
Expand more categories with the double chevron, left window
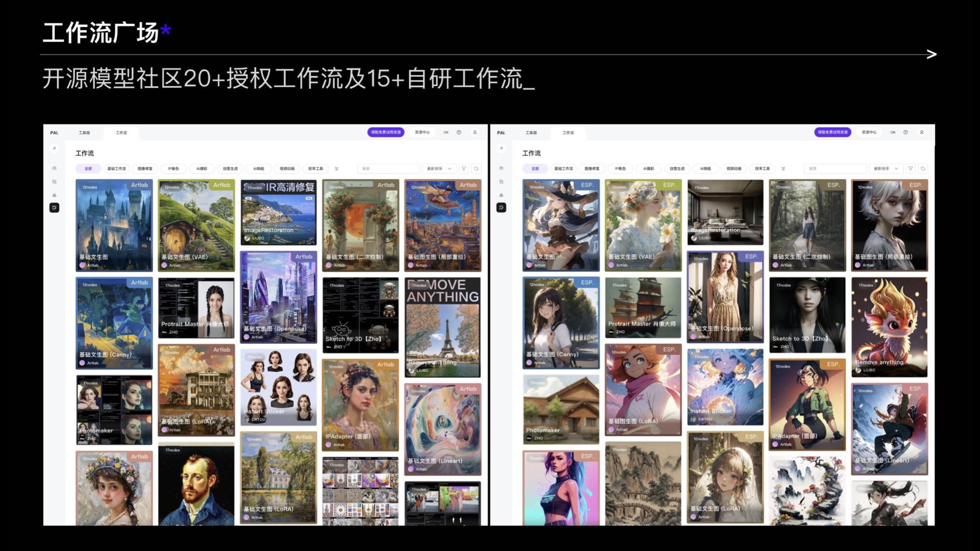click(336, 168)
